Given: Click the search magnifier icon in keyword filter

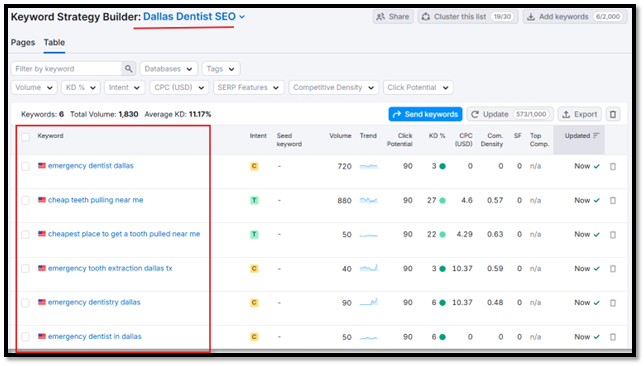Looking at the screenshot, I should (129, 69).
